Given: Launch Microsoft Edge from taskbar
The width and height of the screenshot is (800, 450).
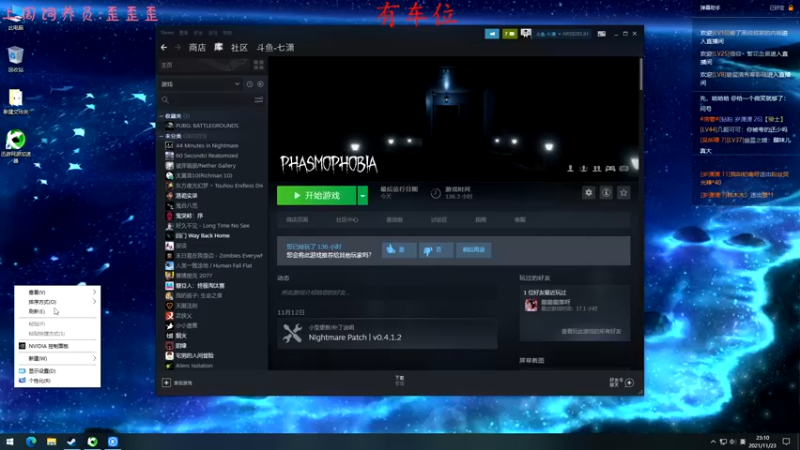Looking at the screenshot, I should 31,441.
